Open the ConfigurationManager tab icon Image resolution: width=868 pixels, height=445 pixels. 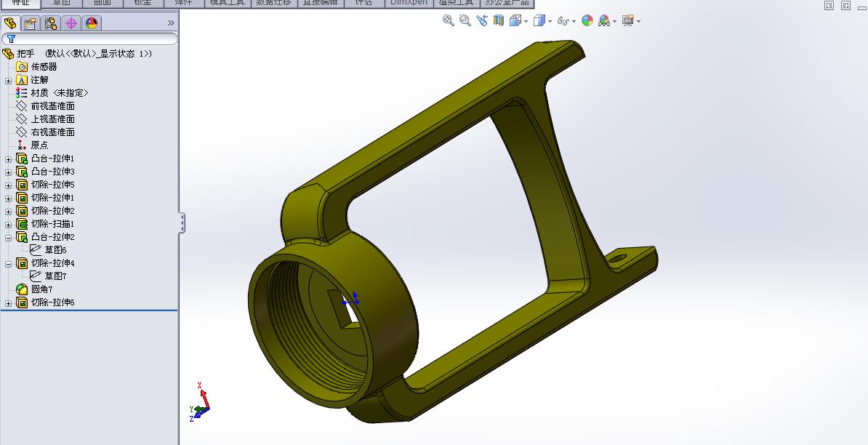(51, 23)
